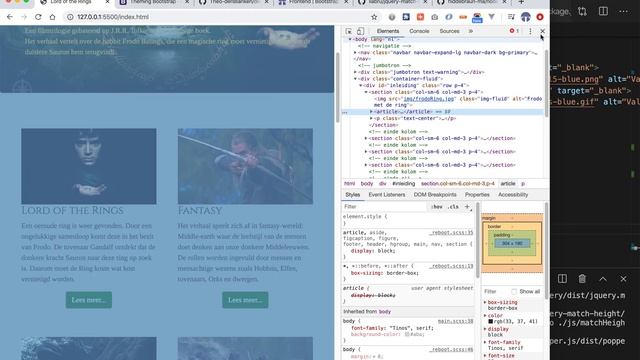Select the Styles pane tab
640x360 pixels.
coord(353,195)
